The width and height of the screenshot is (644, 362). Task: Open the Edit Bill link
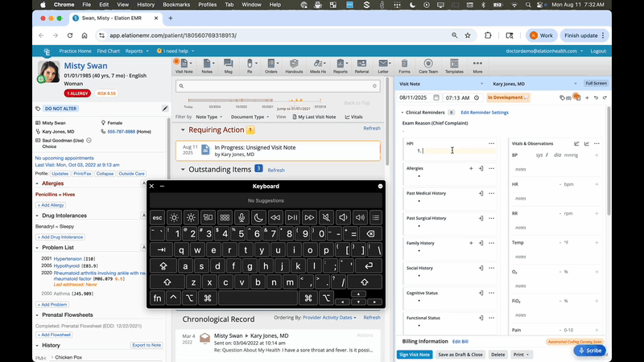pos(460,341)
